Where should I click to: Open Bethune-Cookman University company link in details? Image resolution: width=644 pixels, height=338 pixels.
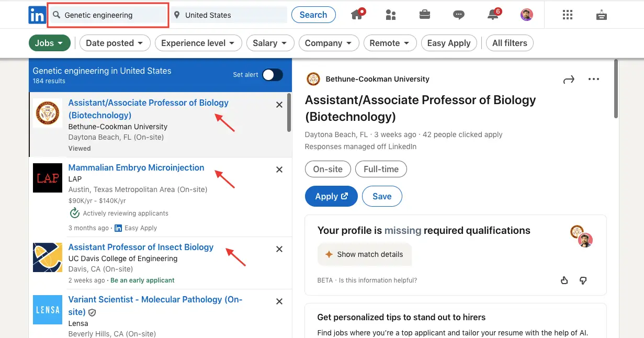pos(377,79)
